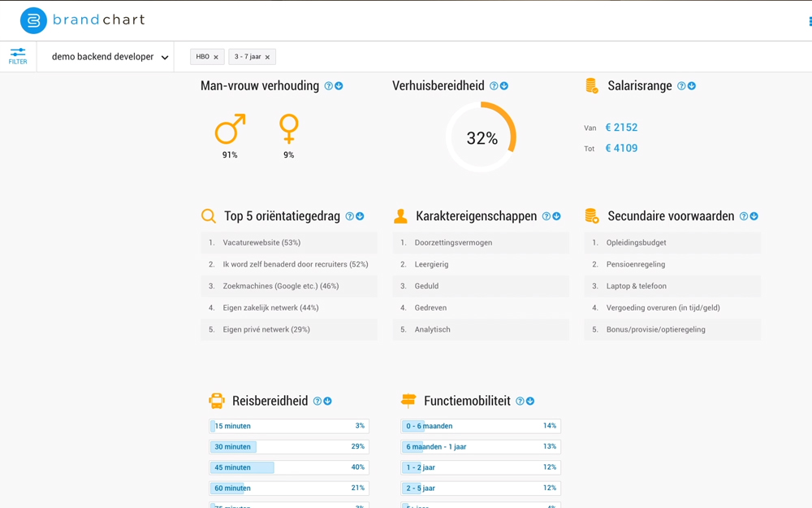Select the 0 - 6 maanden bar
The image size is (812, 508).
coord(481,426)
